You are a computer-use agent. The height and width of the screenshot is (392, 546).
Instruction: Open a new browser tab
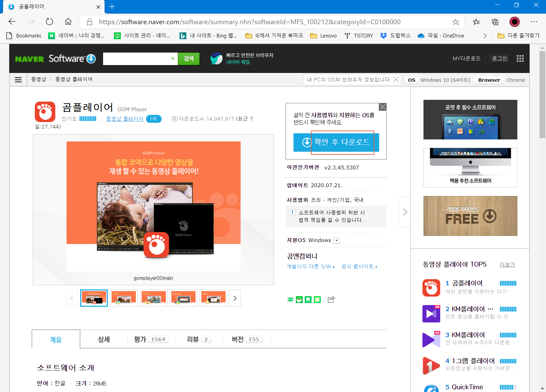[x=112, y=6]
